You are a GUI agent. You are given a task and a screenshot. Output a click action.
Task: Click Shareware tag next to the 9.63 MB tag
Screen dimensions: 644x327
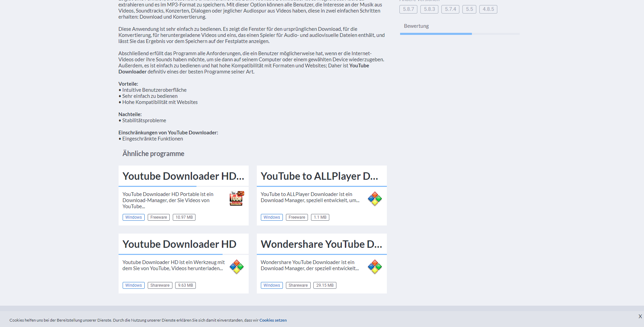(160, 285)
